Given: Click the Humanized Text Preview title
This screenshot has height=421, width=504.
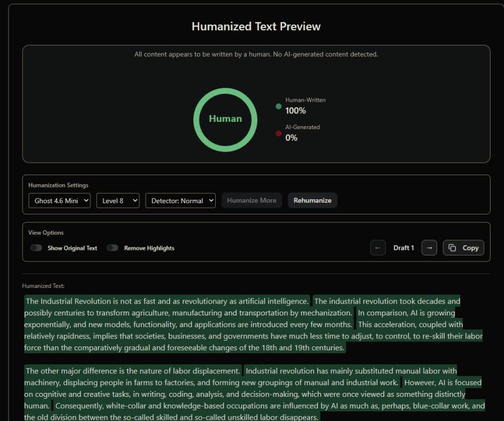Looking at the screenshot, I should click(256, 26).
